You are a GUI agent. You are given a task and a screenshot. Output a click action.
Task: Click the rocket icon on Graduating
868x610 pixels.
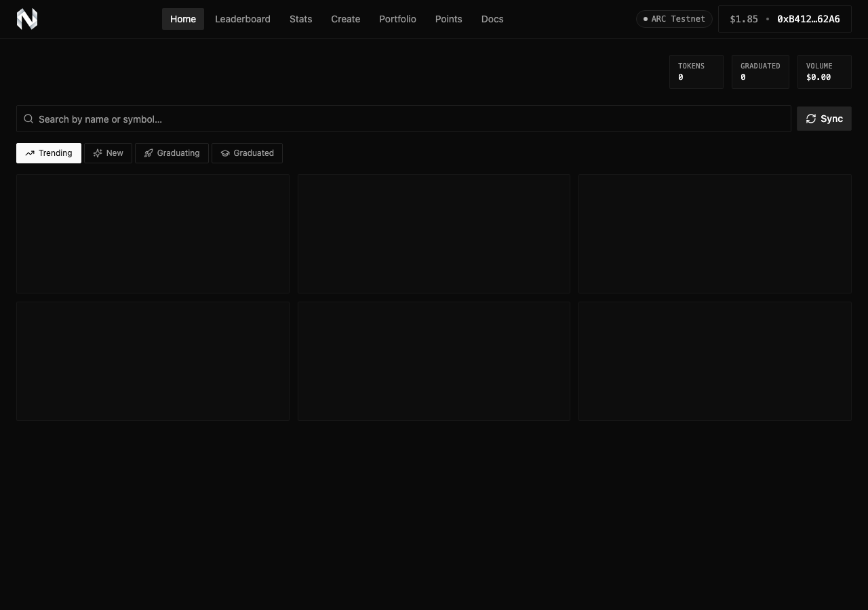pos(149,153)
